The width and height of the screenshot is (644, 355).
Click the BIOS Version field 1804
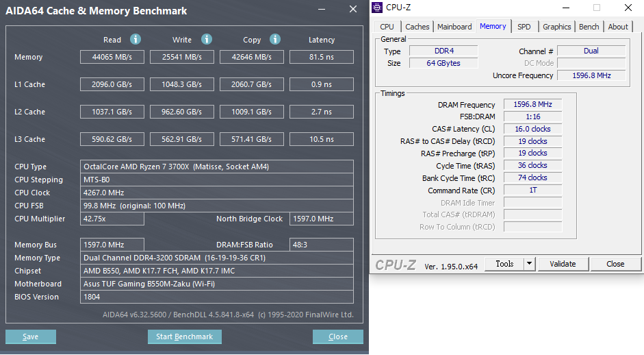point(217,297)
